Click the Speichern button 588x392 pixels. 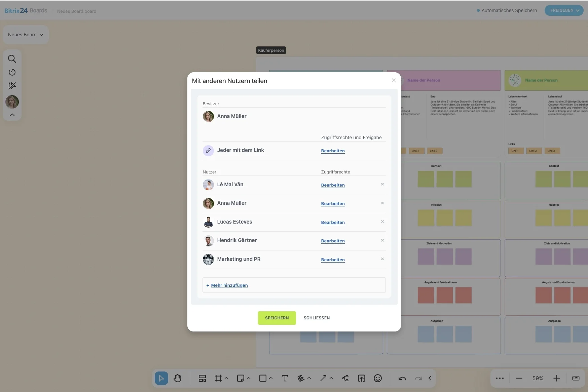pos(277,318)
